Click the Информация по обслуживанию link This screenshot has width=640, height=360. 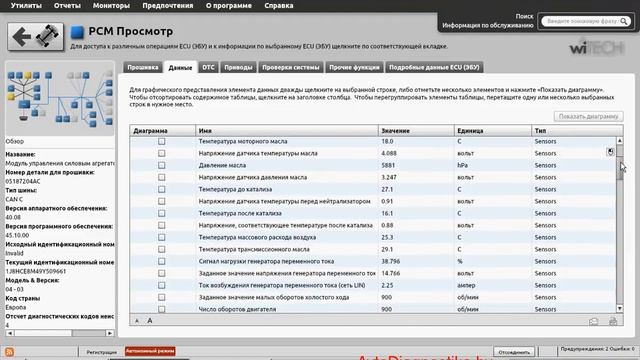tap(488, 25)
